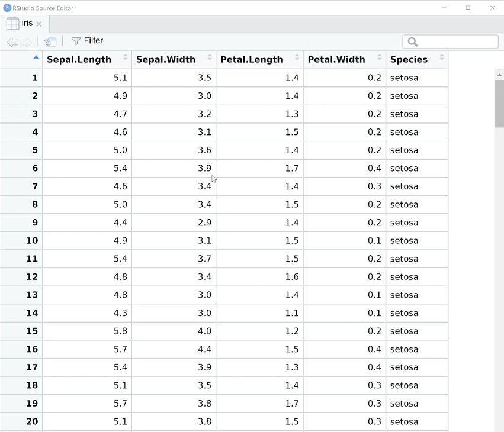504x432 pixels.
Task: Sort by Sepal.Width column header
Action: click(x=174, y=59)
